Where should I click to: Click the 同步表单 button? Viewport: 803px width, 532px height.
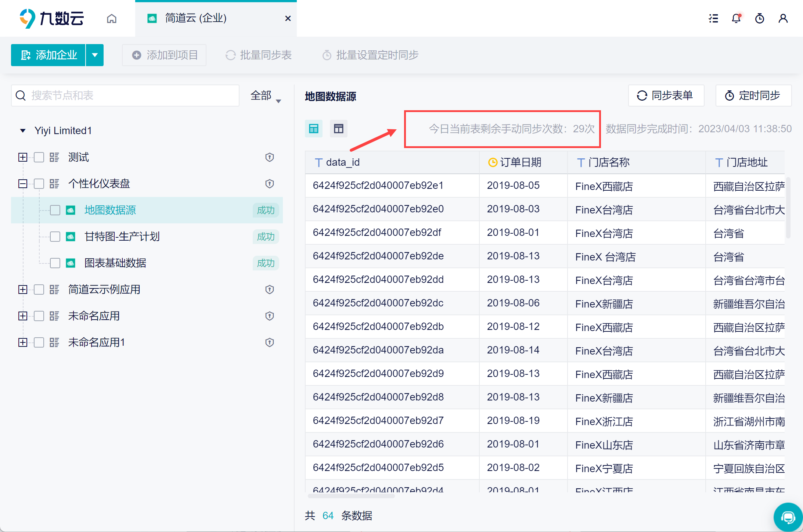click(666, 96)
